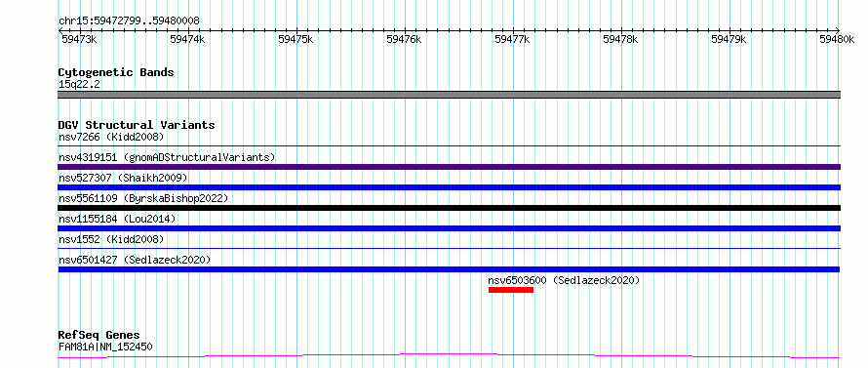Click the 59478k ruler position

(x=620, y=39)
